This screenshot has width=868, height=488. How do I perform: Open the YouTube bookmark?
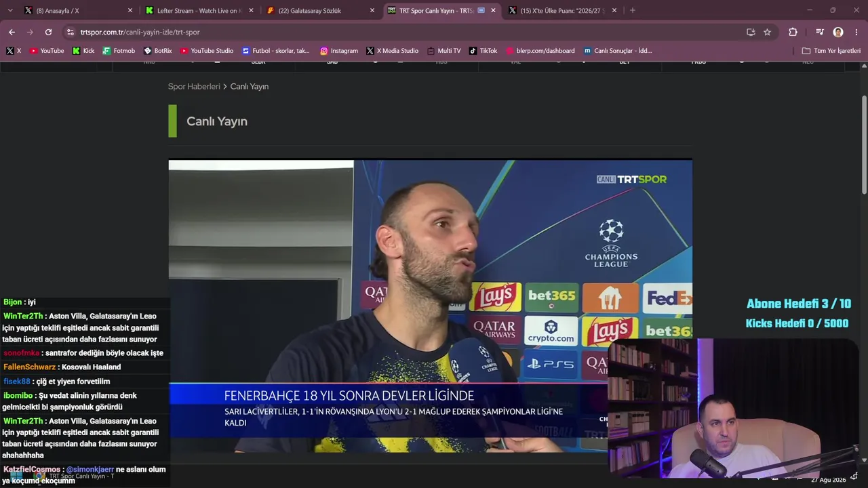47,51
